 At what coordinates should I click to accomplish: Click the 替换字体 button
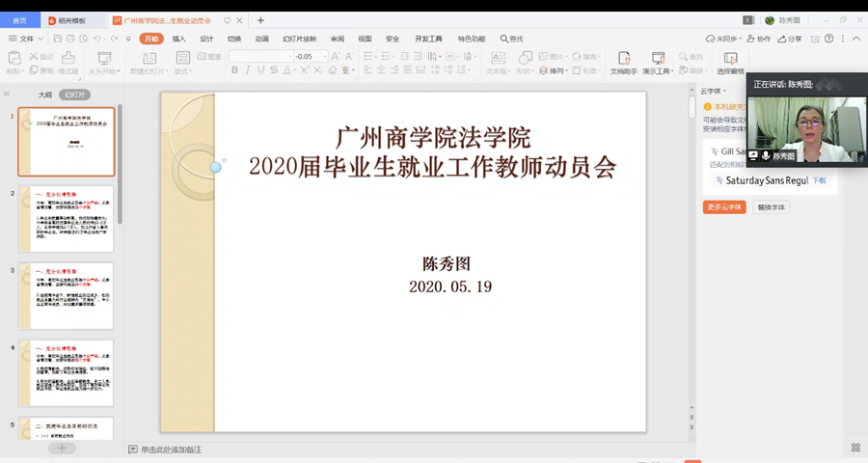(x=771, y=207)
